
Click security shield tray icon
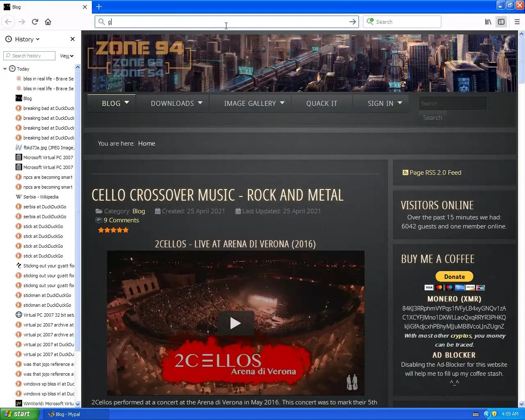coord(494,414)
